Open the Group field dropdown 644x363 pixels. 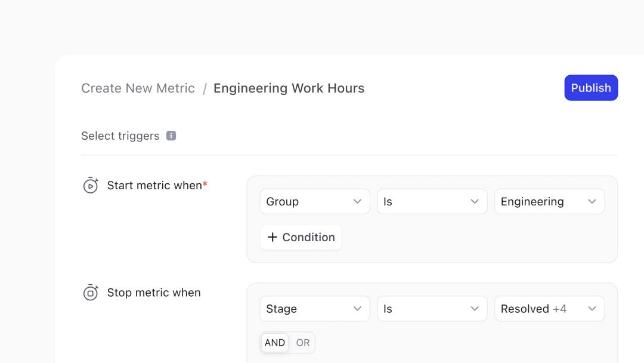pos(314,201)
